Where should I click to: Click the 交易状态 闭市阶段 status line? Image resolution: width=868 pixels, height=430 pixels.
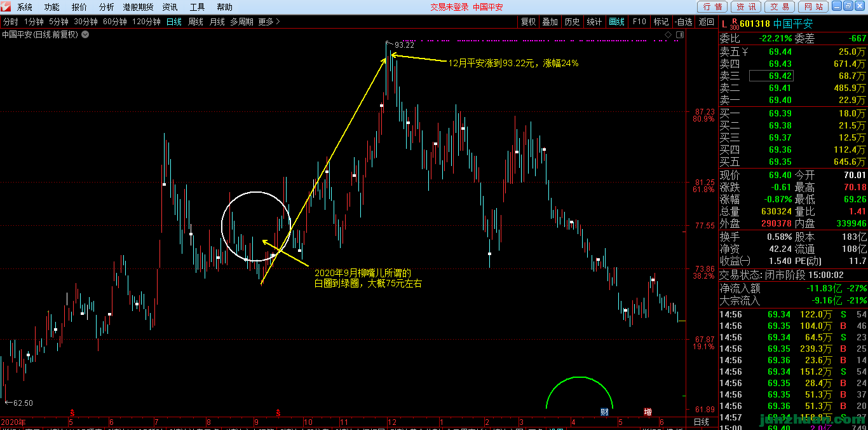pyautogui.click(x=782, y=275)
